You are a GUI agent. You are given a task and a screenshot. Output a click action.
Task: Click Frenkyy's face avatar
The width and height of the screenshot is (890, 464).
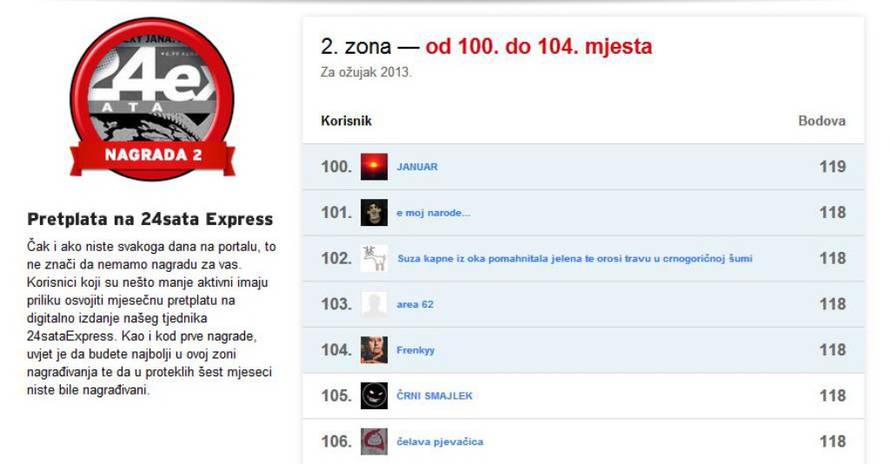coord(374,350)
